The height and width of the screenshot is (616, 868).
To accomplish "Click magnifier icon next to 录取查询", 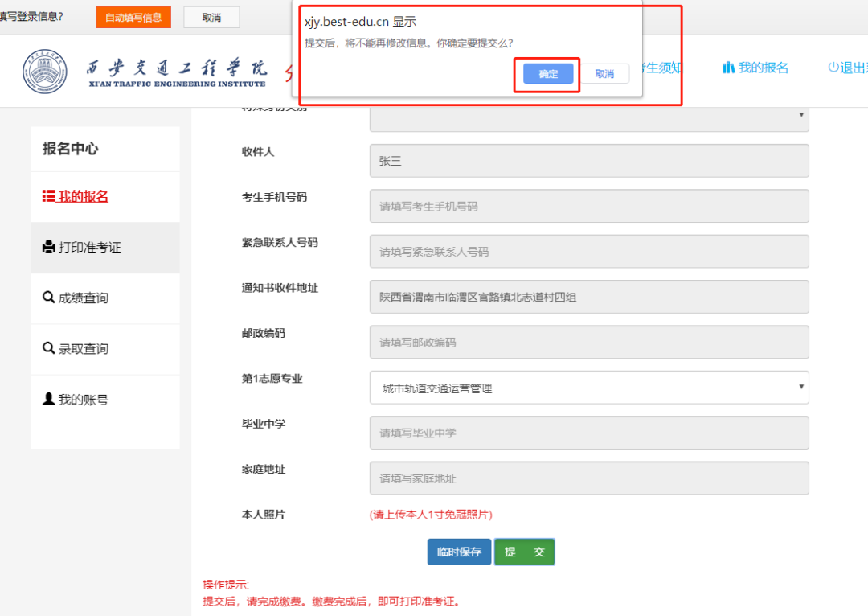I will pos(48,349).
